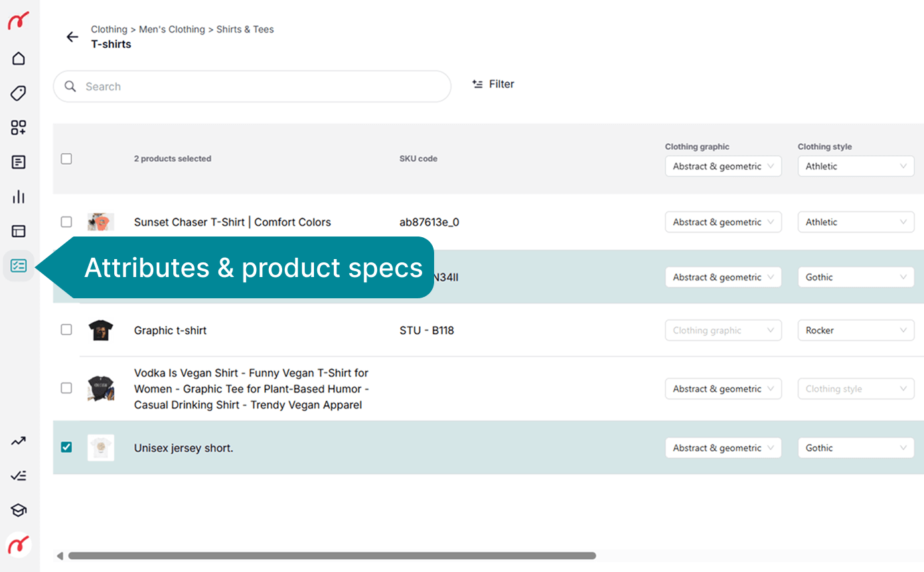The height and width of the screenshot is (572, 924).
Task: Click the graduation cap icon
Action: (19, 510)
